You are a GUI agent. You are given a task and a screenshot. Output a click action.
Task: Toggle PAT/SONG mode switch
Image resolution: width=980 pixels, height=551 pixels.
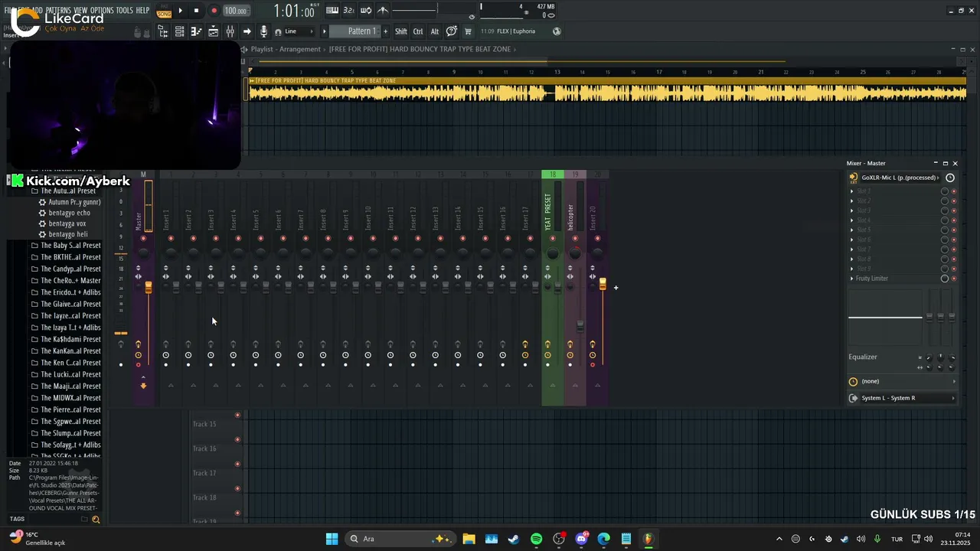[164, 11]
